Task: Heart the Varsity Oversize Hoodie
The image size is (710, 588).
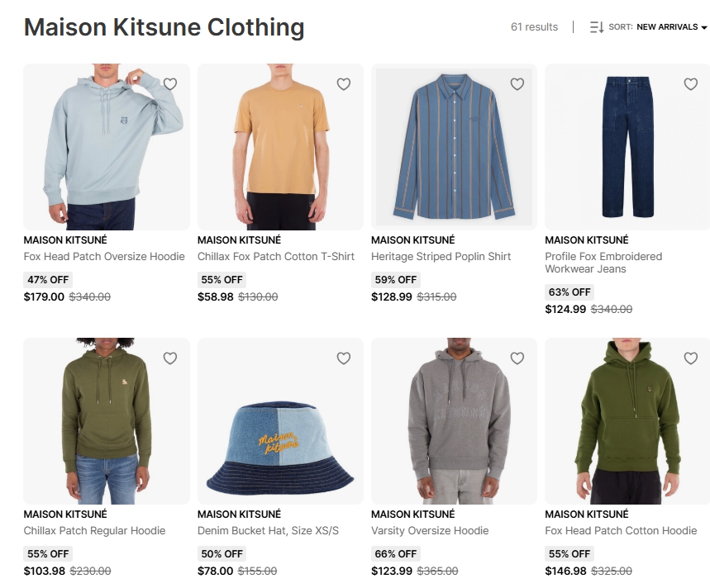Action: (x=517, y=358)
